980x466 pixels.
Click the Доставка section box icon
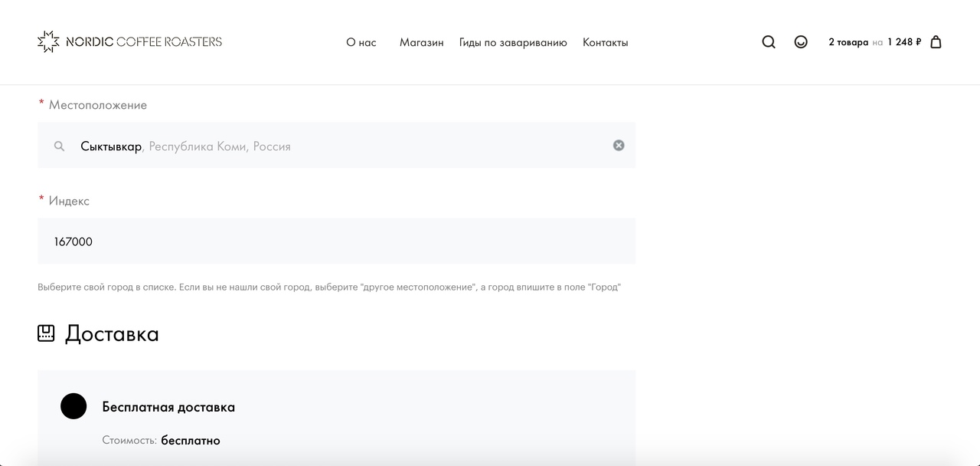(x=46, y=333)
